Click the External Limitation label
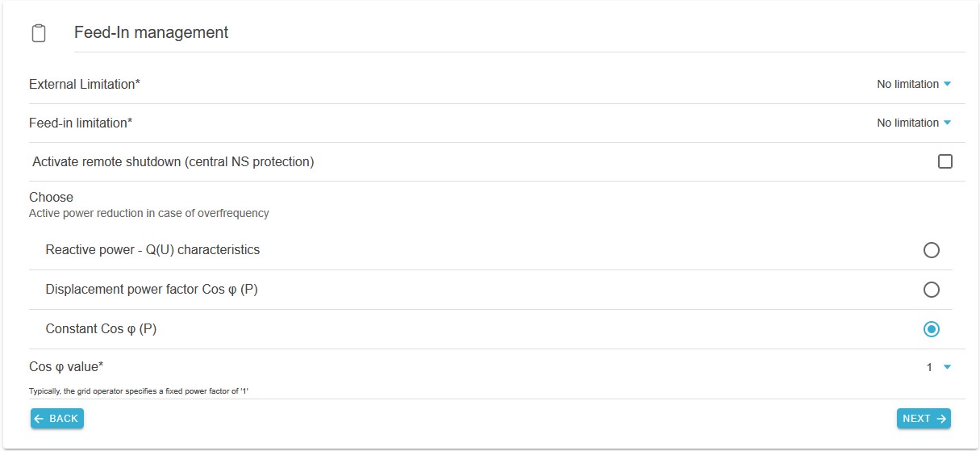This screenshot has width=980, height=451. coord(85,84)
